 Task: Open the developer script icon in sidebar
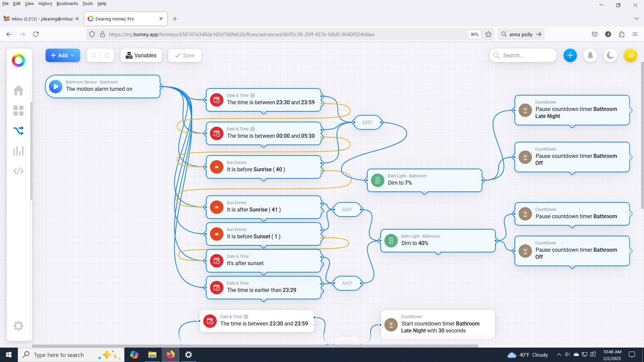(x=18, y=171)
